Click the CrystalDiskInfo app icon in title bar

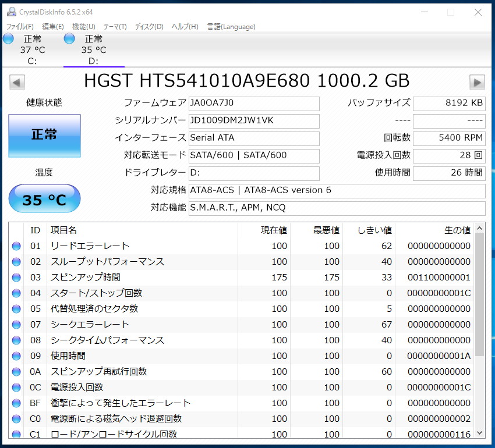tap(12, 12)
